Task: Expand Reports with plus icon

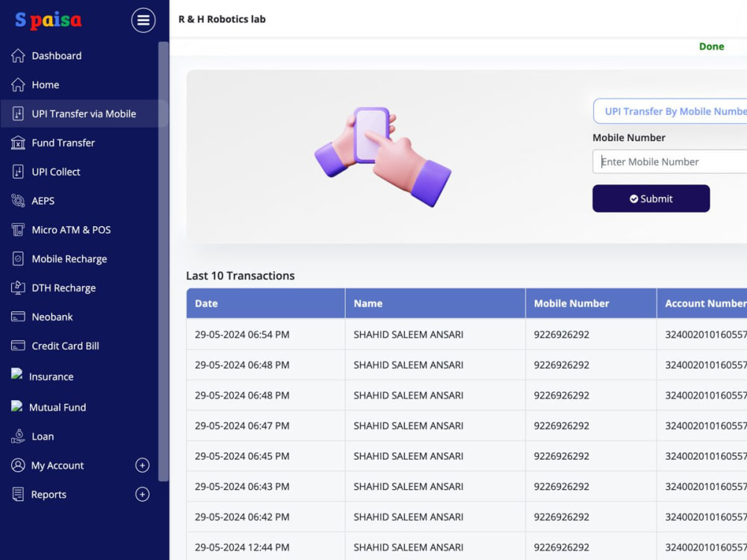Action: pos(142,494)
